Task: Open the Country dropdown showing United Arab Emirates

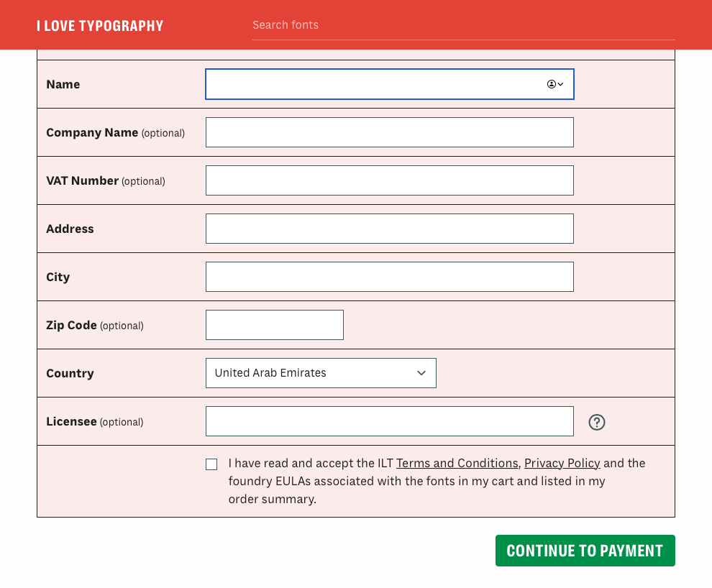Action: [321, 373]
